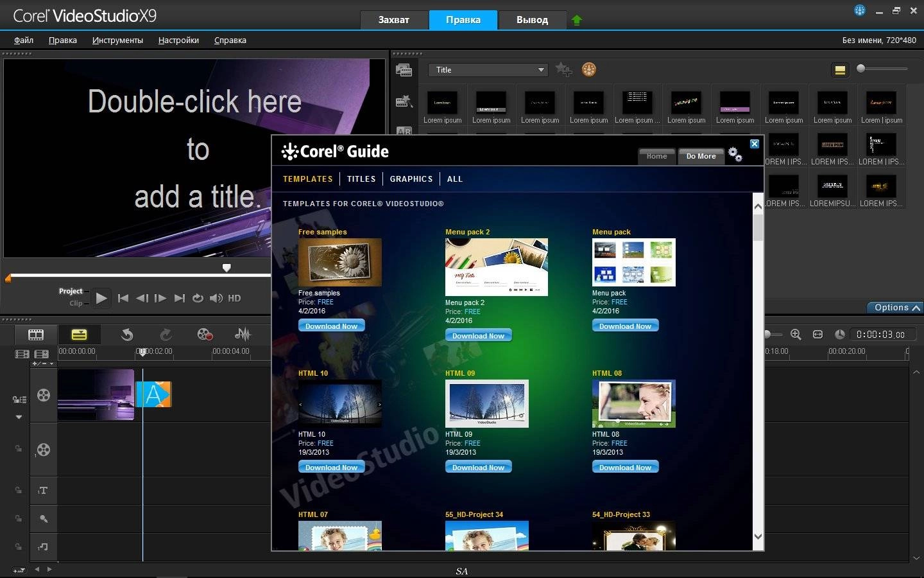Click the Redo arrow on the timeline toolbar
Image resolution: width=924 pixels, height=578 pixels.
(x=166, y=335)
